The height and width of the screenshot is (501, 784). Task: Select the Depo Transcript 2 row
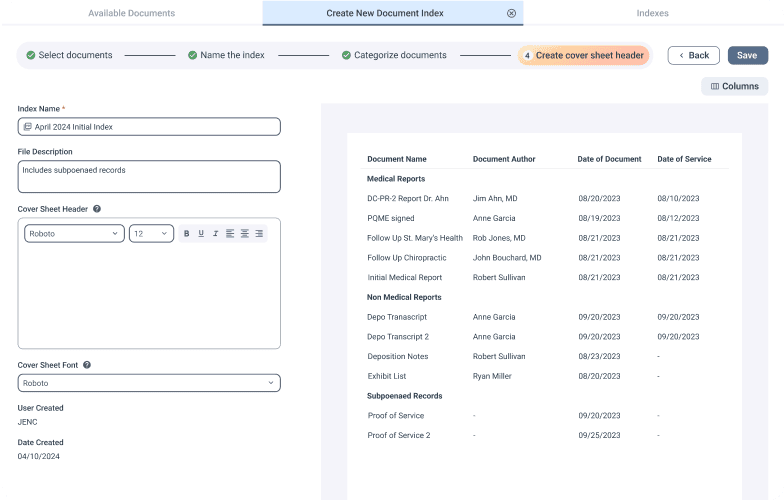tap(544, 336)
